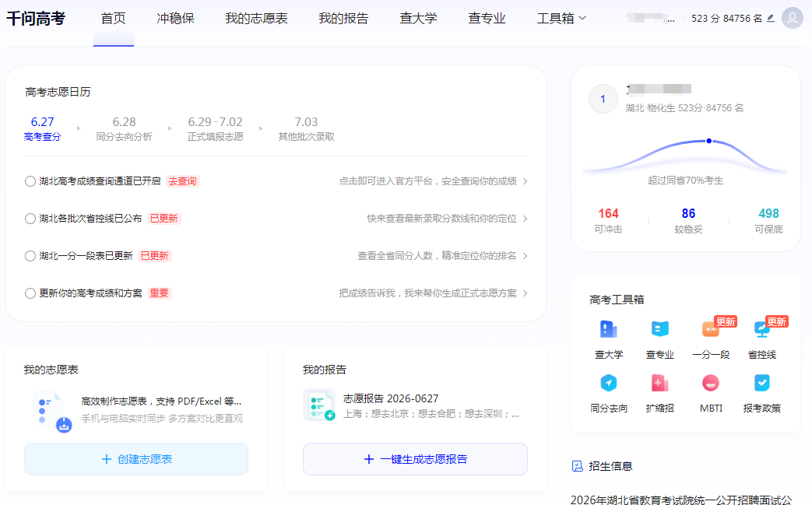Click text 高效制作志愿表，支持 PDF/Excel
The image size is (812, 505).
click(x=161, y=402)
